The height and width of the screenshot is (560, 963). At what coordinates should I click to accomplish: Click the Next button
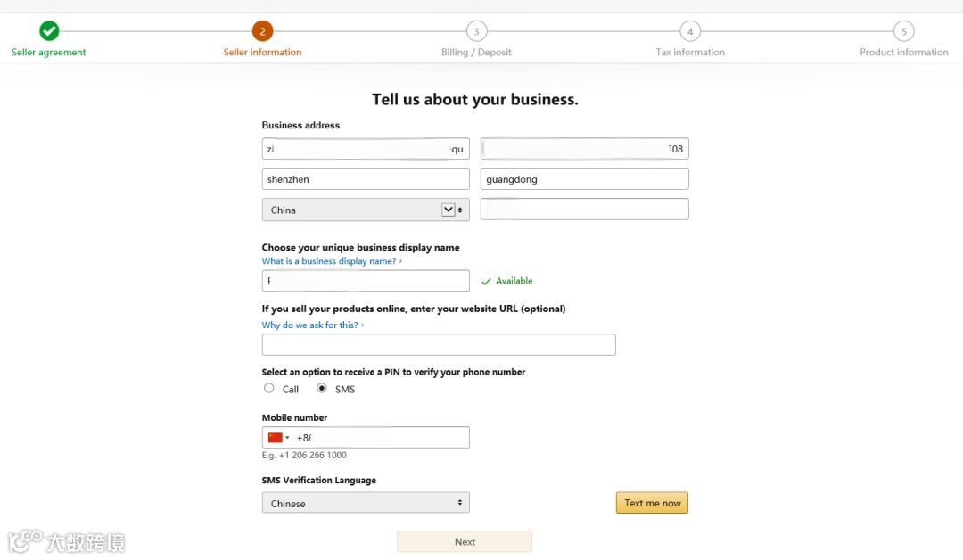pos(465,541)
